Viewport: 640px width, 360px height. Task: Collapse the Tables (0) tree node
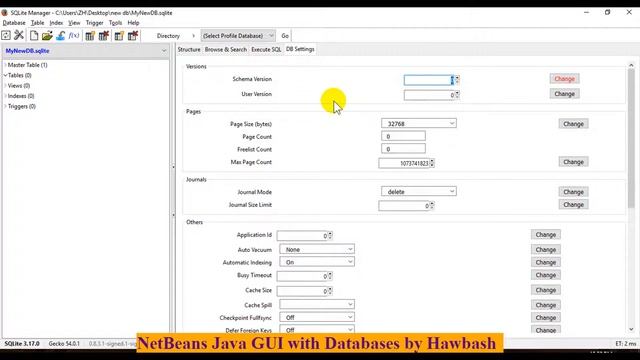click(5, 75)
